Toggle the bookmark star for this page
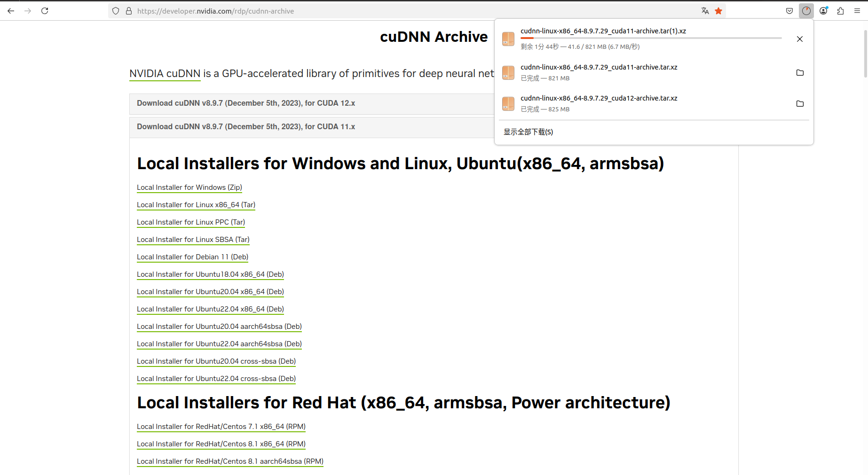This screenshot has height=475, width=868. (x=718, y=11)
